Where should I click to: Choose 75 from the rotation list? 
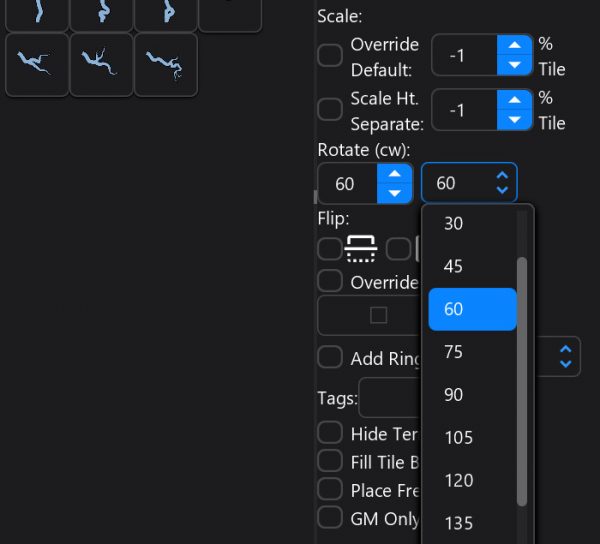coord(472,352)
